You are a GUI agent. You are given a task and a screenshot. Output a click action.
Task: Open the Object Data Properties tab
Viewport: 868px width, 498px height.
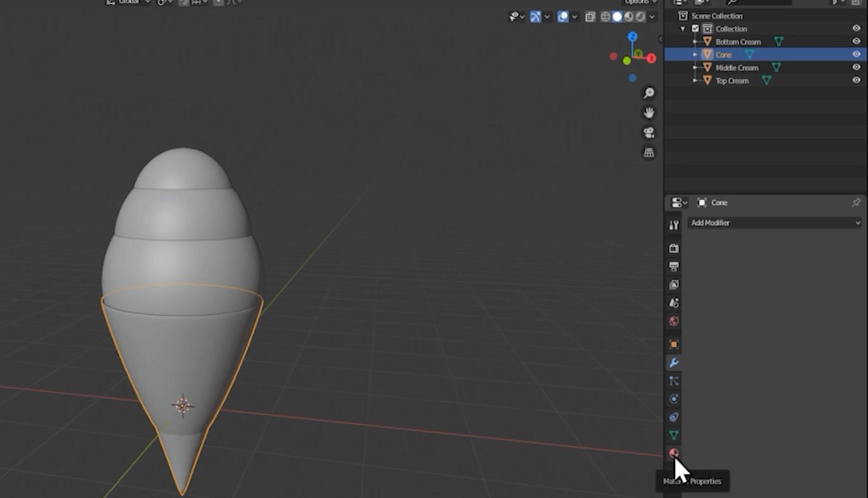674,435
